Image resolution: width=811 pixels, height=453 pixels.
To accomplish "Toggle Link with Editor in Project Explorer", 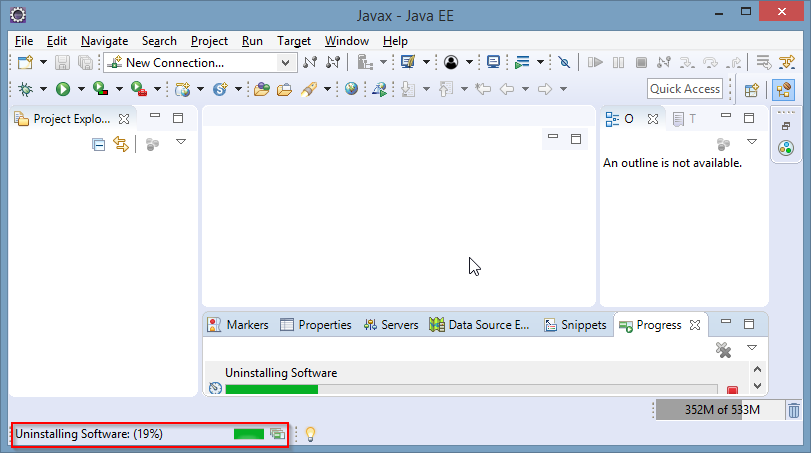I will click(x=121, y=144).
